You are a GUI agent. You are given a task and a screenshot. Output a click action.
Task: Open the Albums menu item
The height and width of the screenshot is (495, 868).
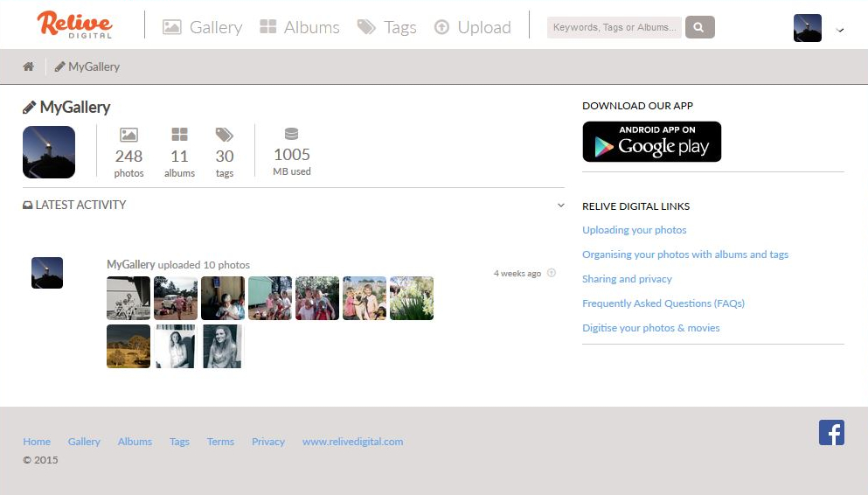pyautogui.click(x=300, y=27)
